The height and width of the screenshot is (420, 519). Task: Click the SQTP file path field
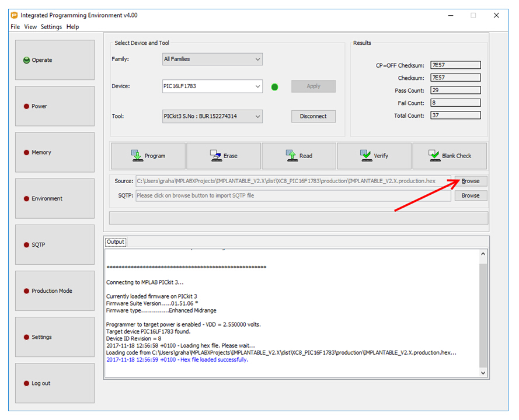(293, 196)
